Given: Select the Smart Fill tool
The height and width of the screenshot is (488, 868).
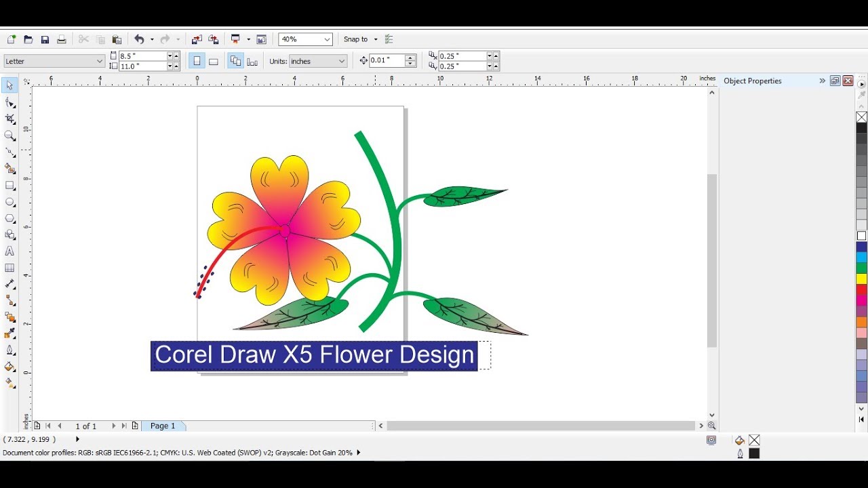Looking at the screenshot, I should click(9, 169).
